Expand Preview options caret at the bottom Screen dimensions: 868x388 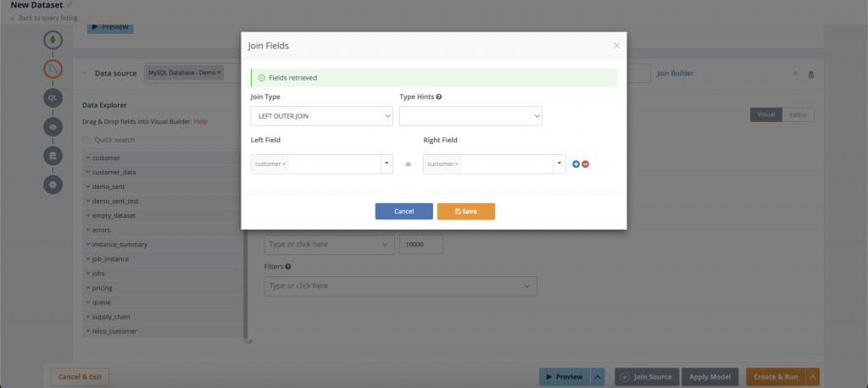(598, 377)
